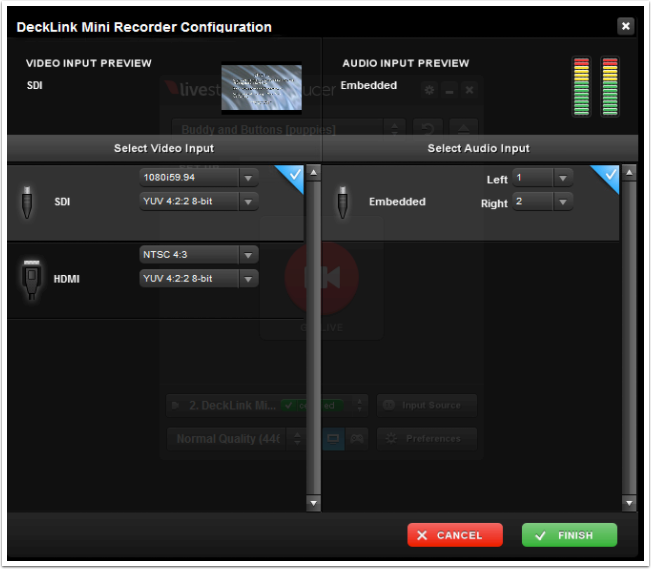Select the Embedded audio connector icon
651x569 pixels.
[x=343, y=202]
